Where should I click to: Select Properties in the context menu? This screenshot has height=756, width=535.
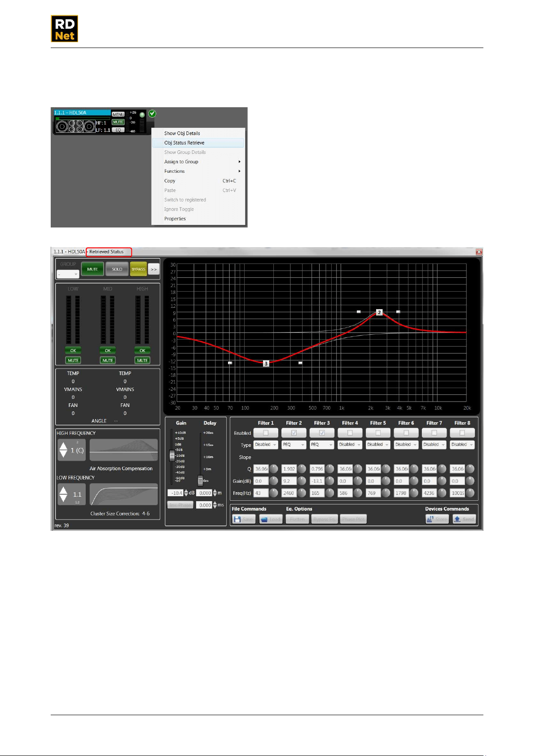(198, 218)
